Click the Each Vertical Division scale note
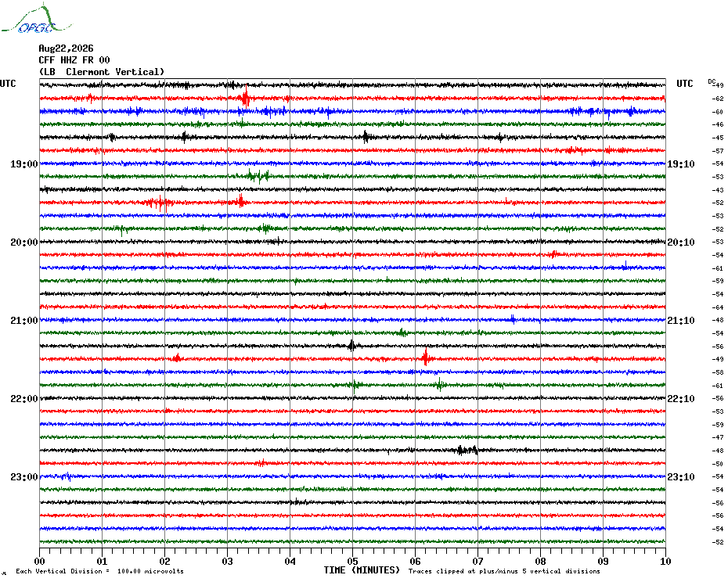 coord(100,571)
